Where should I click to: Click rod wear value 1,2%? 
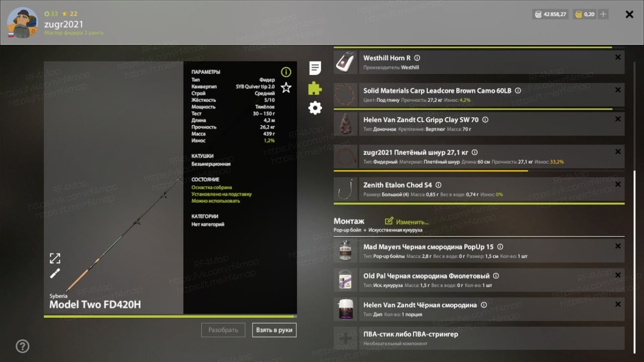click(x=269, y=140)
